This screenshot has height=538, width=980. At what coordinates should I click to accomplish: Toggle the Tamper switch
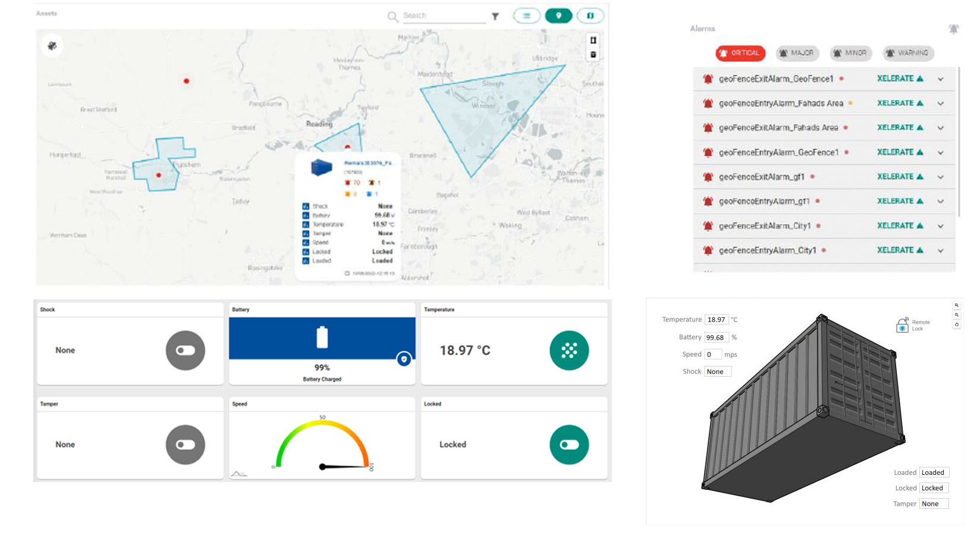point(186,445)
